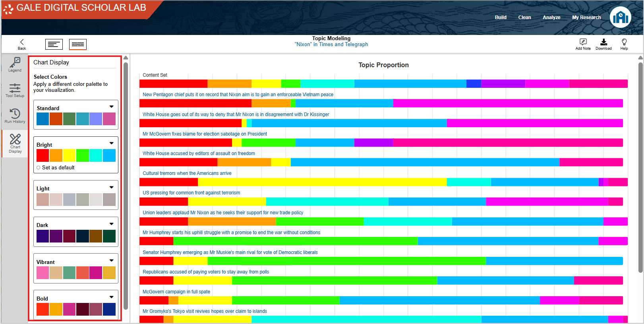The height and width of the screenshot is (324, 644).
Task: Click the red segment of Content Set bar
Action: click(173, 83)
